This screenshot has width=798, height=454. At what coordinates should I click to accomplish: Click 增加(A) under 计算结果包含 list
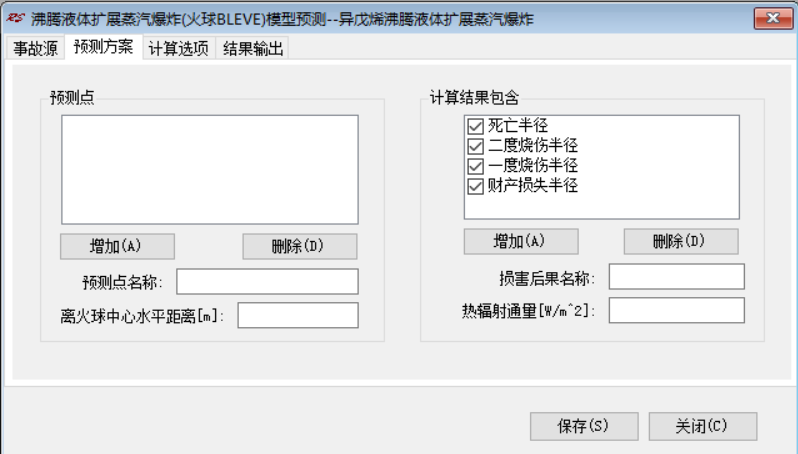pyautogui.click(x=521, y=241)
